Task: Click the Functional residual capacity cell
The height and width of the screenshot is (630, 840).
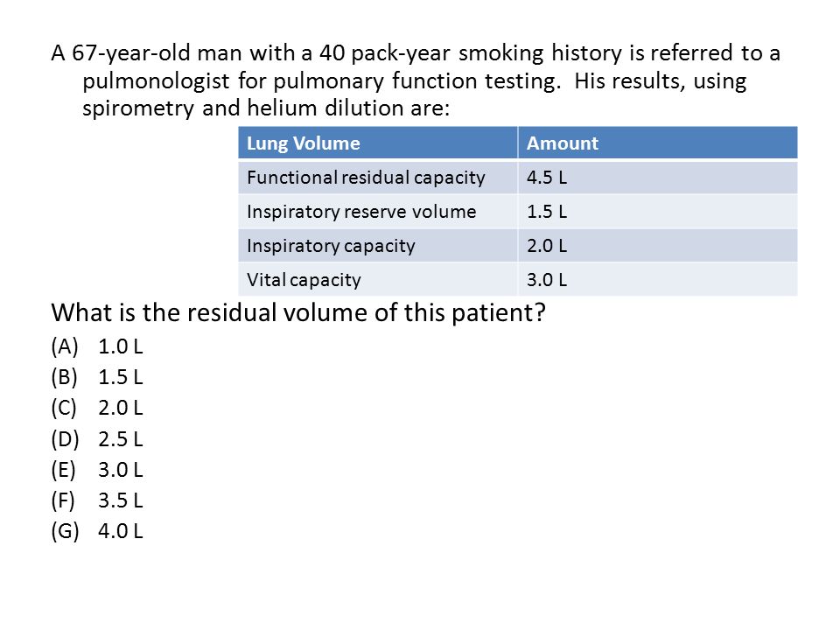Action: coord(378,178)
